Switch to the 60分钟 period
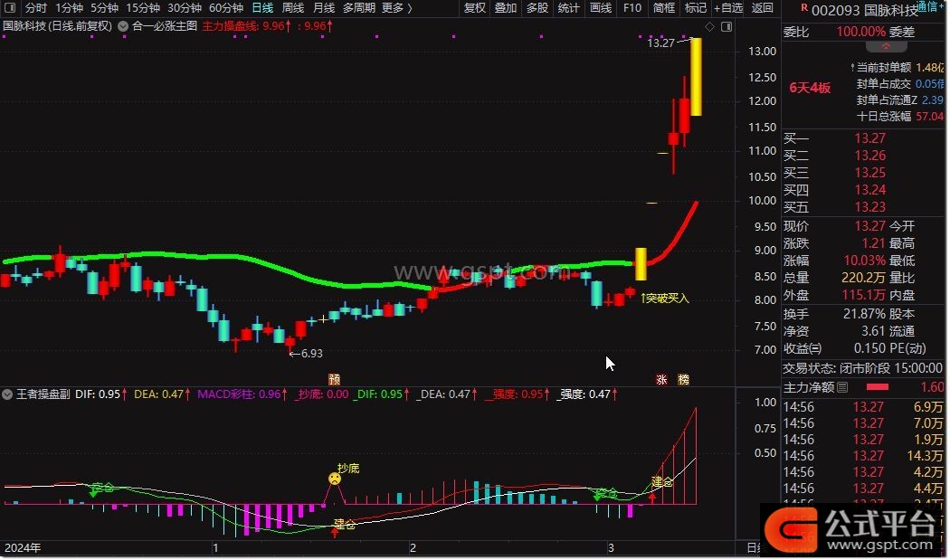This screenshot has height=560, width=950. click(x=226, y=8)
